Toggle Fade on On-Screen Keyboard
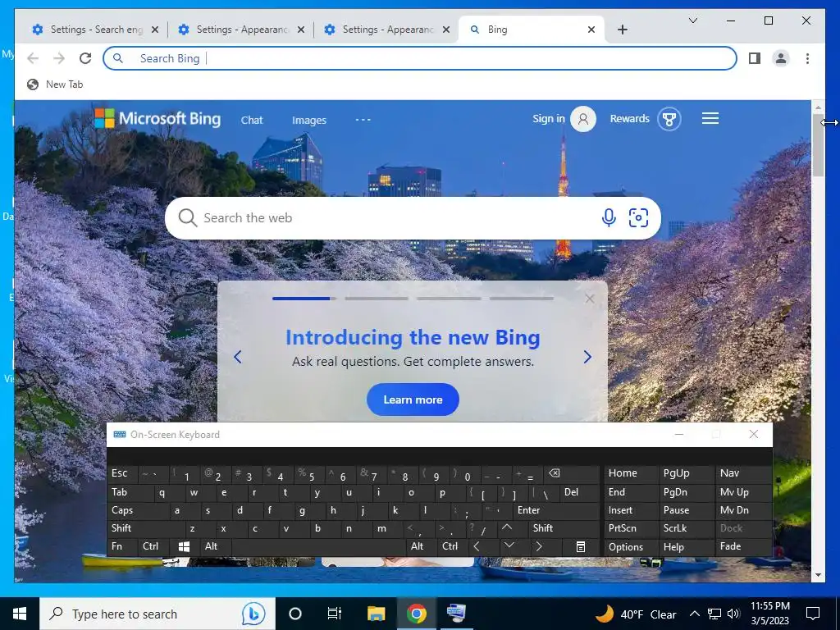Screen dimensions: 840x630 pyautogui.click(x=742, y=546)
